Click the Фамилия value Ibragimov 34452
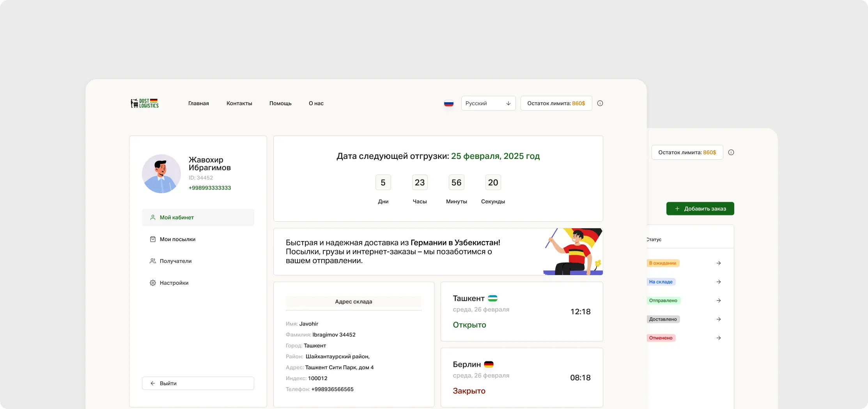 (334, 335)
